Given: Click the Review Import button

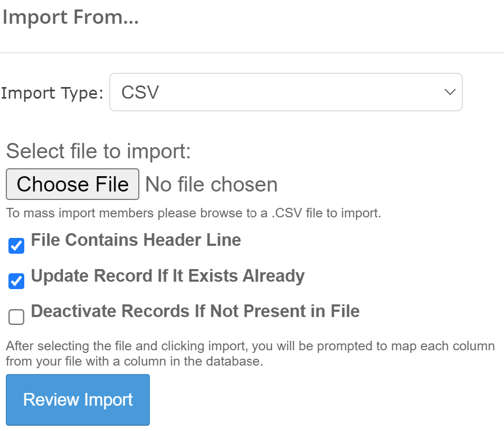Looking at the screenshot, I should (x=78, y=399).
